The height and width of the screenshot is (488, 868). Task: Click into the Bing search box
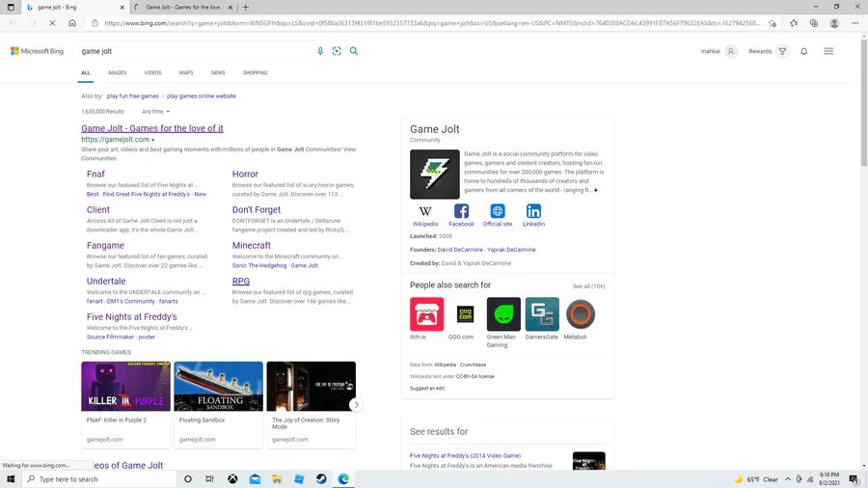[194, 51]
